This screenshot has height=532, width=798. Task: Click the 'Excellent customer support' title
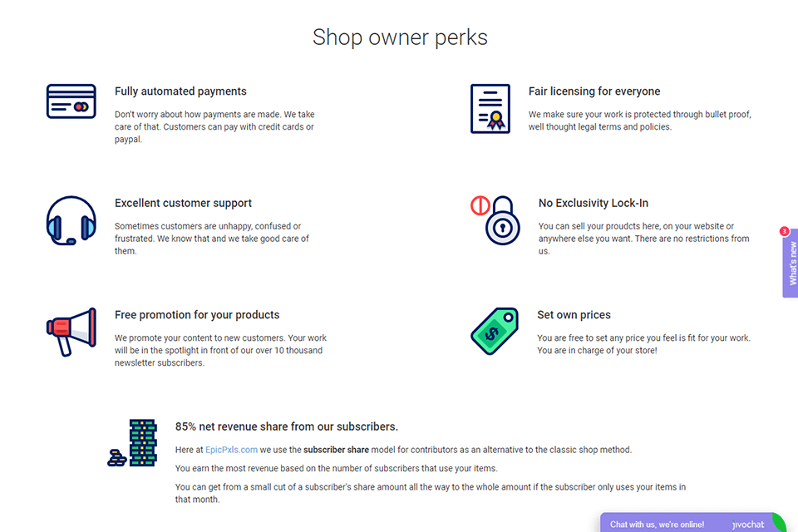(x=183, y=203)
